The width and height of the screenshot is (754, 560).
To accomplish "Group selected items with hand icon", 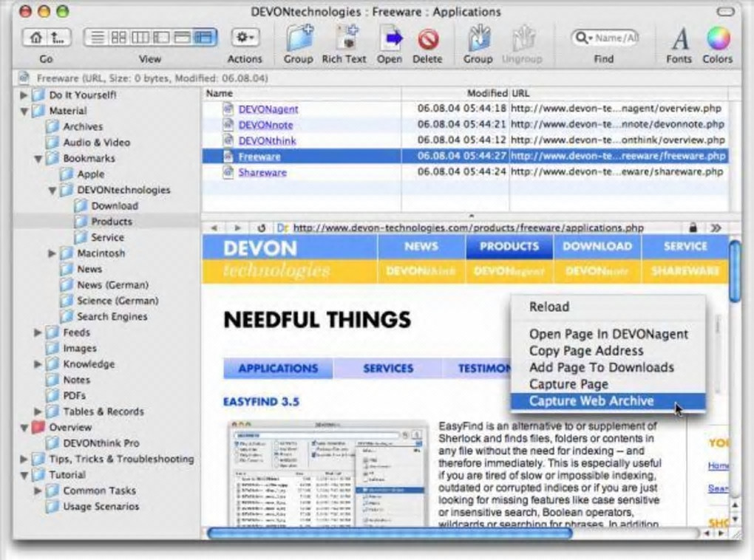I will (478, 38).
